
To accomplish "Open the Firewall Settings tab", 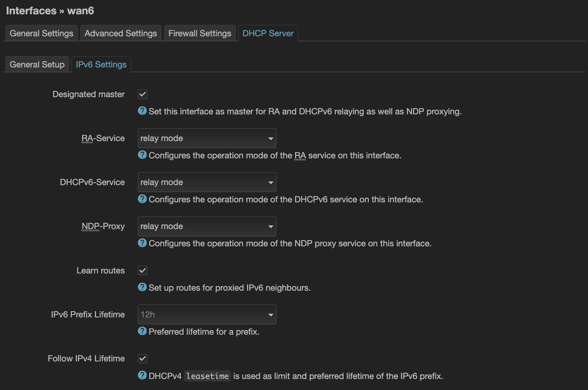I will 200,33.
